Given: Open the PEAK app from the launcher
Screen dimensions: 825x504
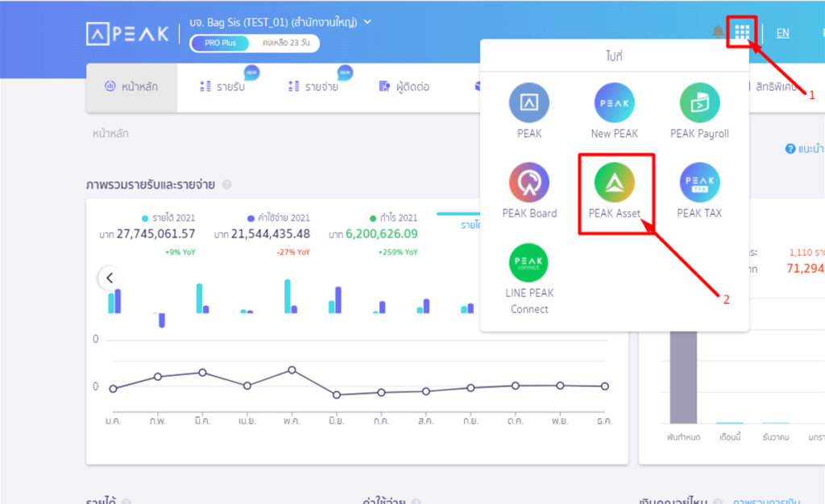Looking at the screenshot, I should 529,111.
